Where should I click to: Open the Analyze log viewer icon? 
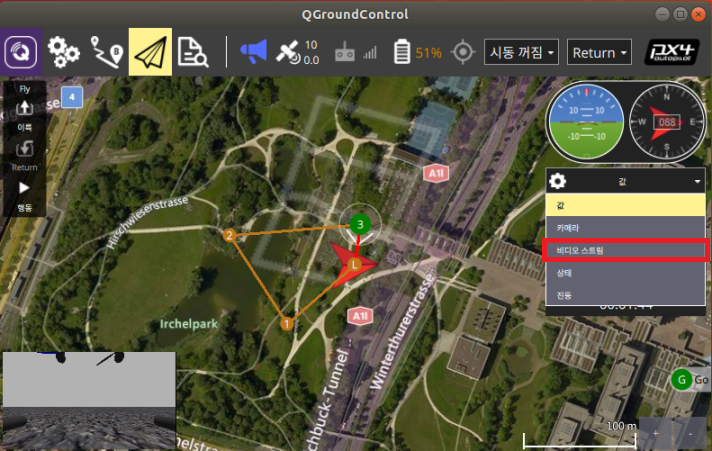(x=193, y=52)
